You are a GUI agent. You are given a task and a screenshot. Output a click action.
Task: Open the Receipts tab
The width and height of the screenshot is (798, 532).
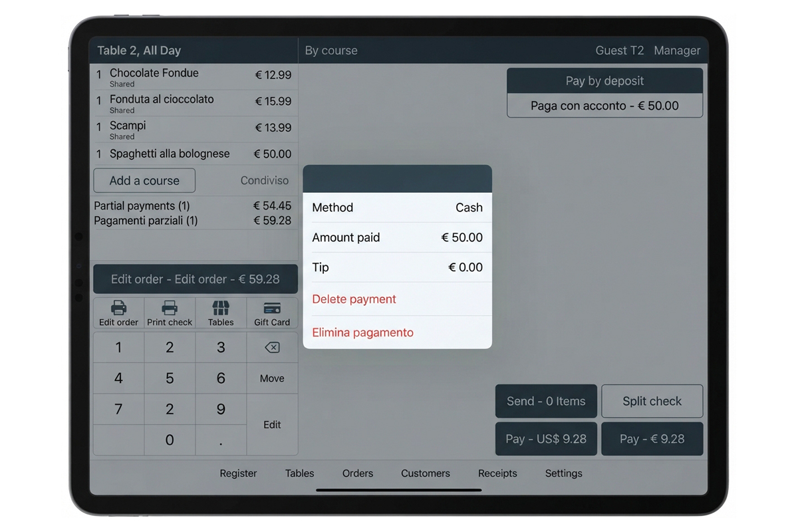(497, 473)
